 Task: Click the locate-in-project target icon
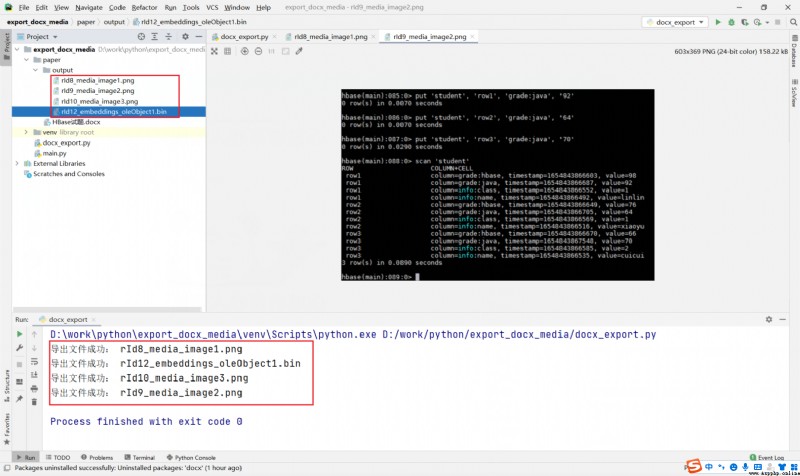tap(141, 37)
